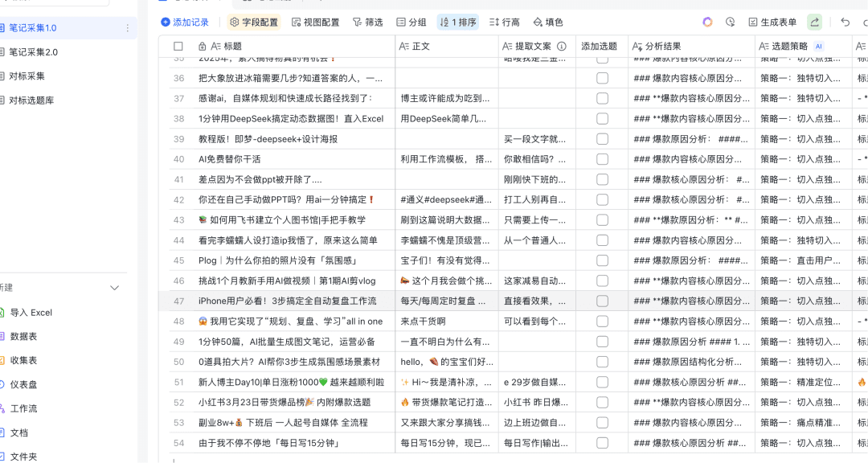Open the clock history icon

pyautogui.click(x=730, y=23)
